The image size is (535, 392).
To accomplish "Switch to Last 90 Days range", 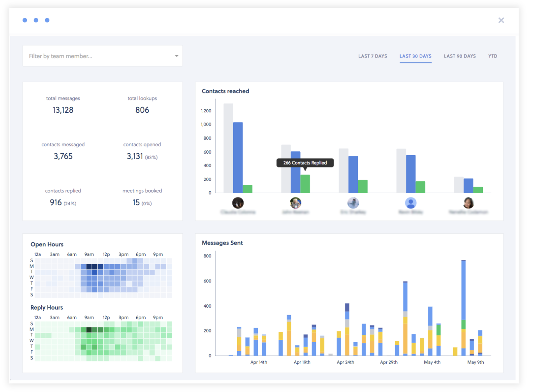I will 460,56.
